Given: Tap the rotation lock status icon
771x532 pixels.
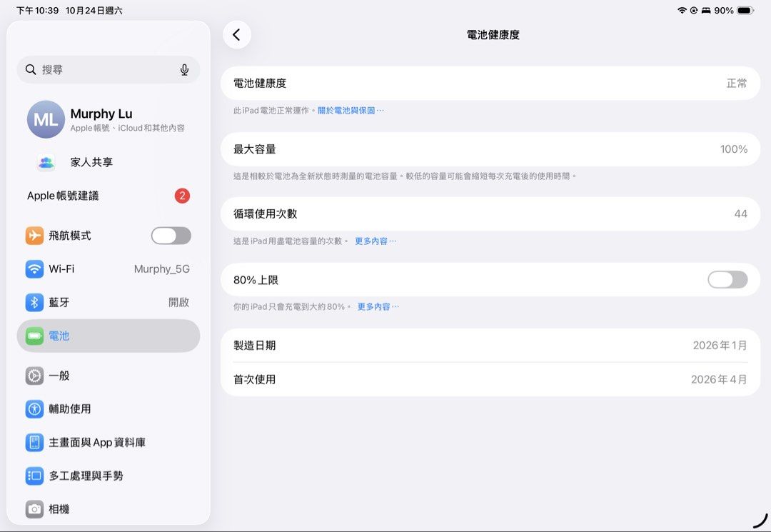Looking at the screenshot, I should coord(694,10).
